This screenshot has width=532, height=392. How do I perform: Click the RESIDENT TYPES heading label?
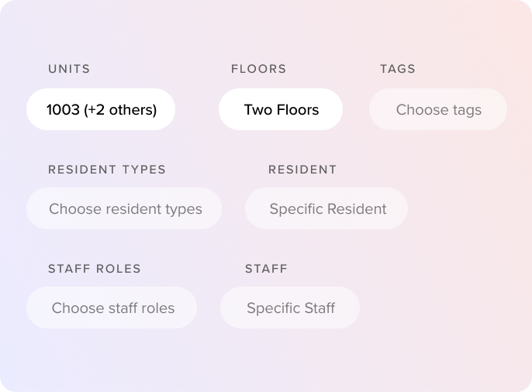click(107, 170)
